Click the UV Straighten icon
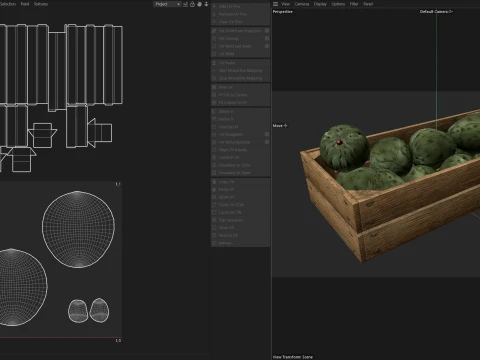 pyautogui.click(x=214, y=134)
